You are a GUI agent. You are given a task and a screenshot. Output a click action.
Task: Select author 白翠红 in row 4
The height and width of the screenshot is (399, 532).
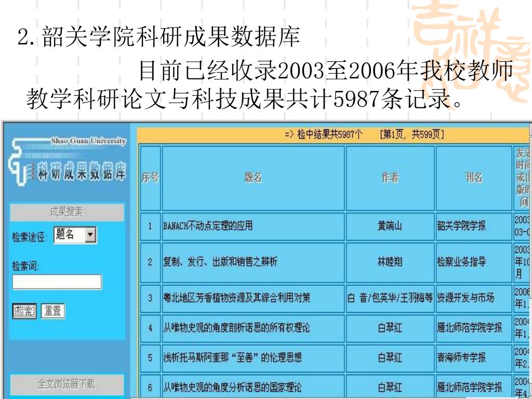(x=390, y=328)
